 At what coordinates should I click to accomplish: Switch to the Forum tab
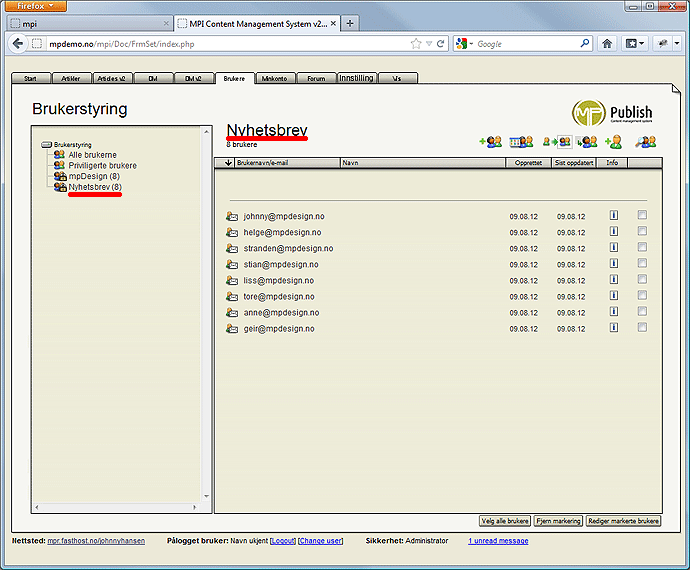(x=316, y=78)
